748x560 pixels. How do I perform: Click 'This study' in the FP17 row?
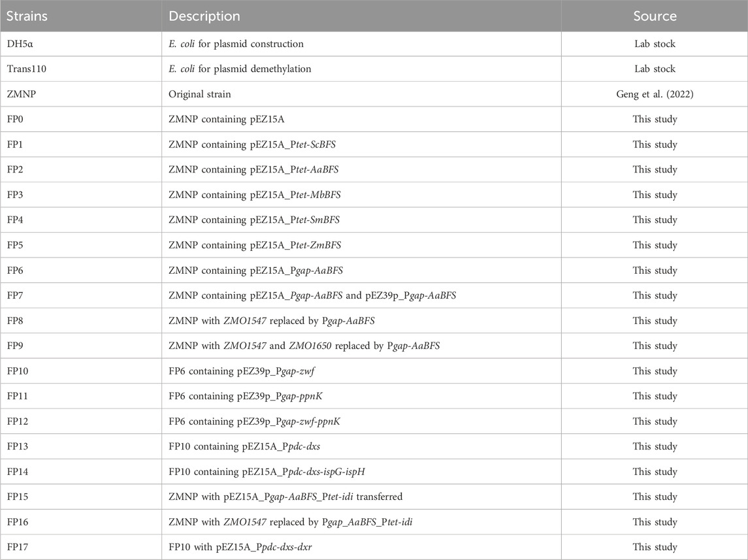pyautogui.click(x=655, y=547)
